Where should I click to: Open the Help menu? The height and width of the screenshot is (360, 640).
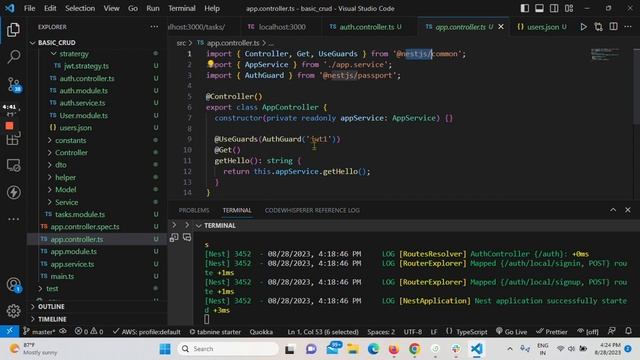coord(212,8)
